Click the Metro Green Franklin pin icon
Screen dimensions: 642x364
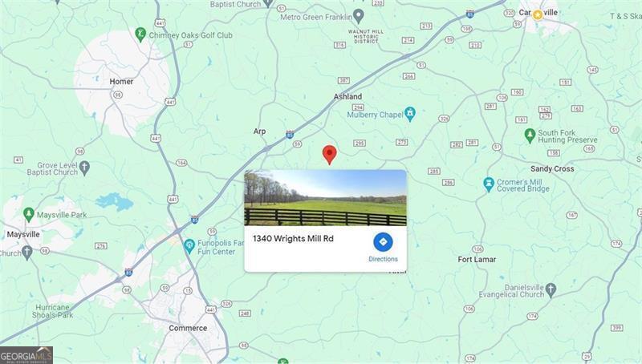point(359,16)
